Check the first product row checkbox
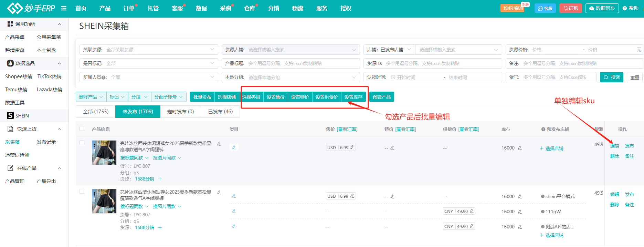 pyautogui.click(x=82, y=143)
